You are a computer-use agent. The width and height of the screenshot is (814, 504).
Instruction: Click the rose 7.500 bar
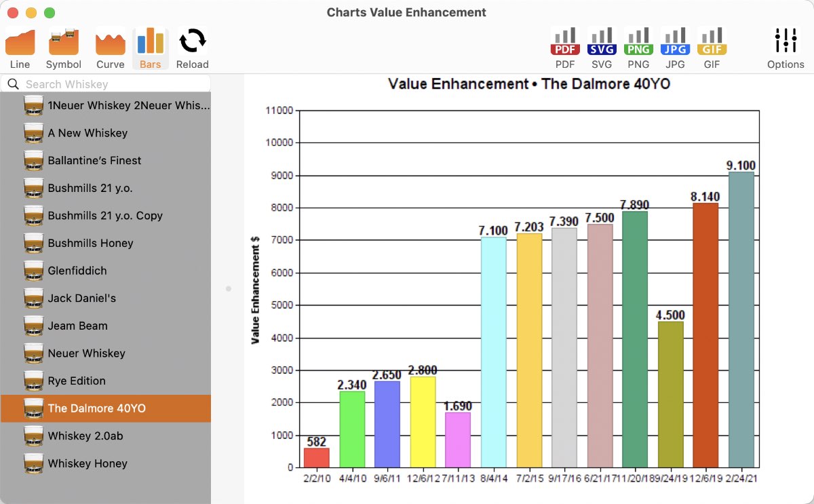pos(600,346)
